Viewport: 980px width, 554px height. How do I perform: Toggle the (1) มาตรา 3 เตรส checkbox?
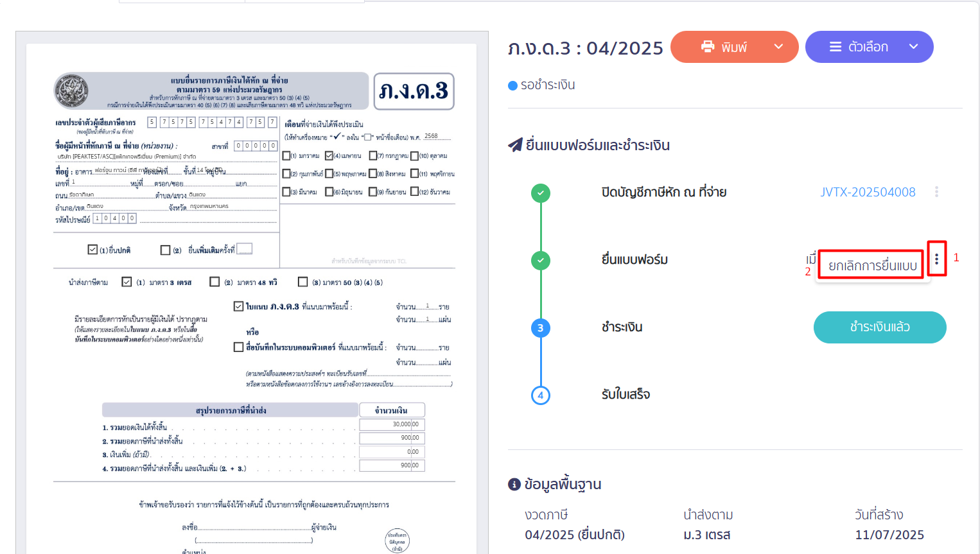(127, 282)
